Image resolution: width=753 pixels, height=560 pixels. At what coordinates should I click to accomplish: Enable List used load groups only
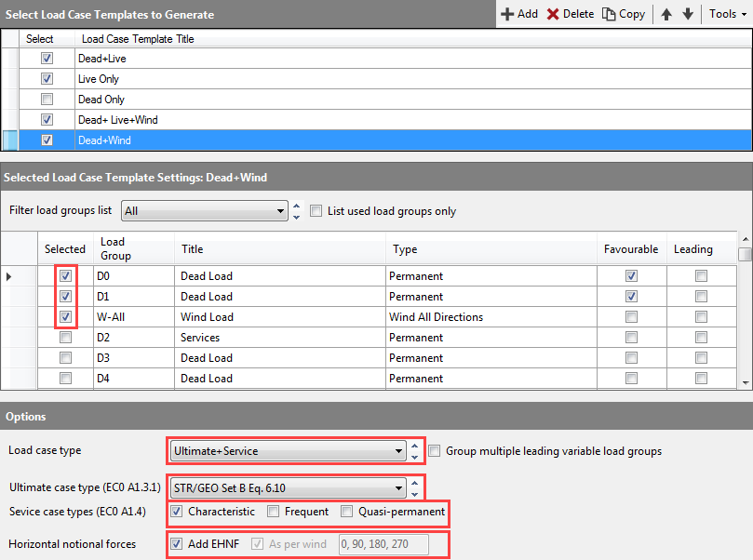[x=316, y=211]
